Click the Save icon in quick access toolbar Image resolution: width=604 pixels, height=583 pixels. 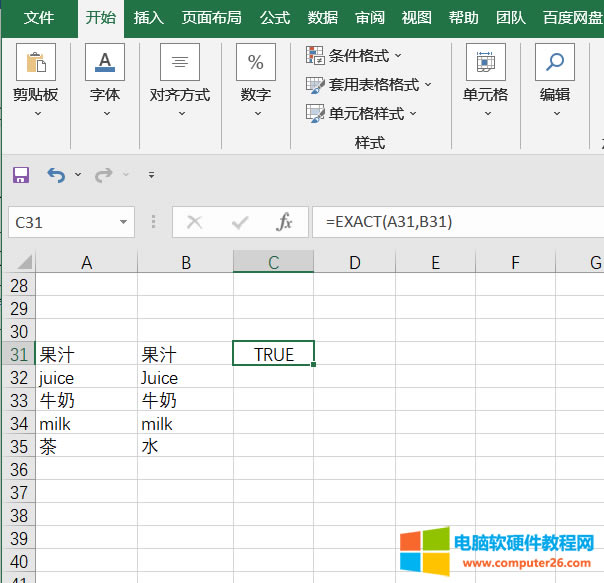[20, 175]
